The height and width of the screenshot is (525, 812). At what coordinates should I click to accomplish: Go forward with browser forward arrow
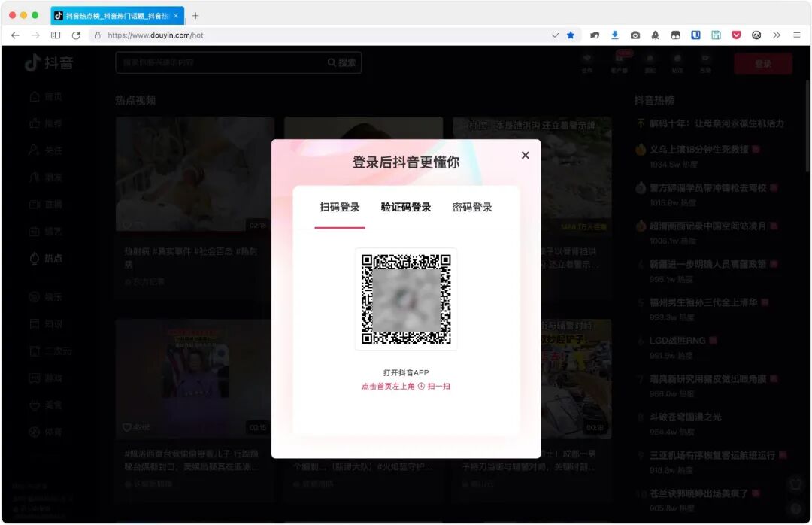pyautogui.click(x=35, y=35)
